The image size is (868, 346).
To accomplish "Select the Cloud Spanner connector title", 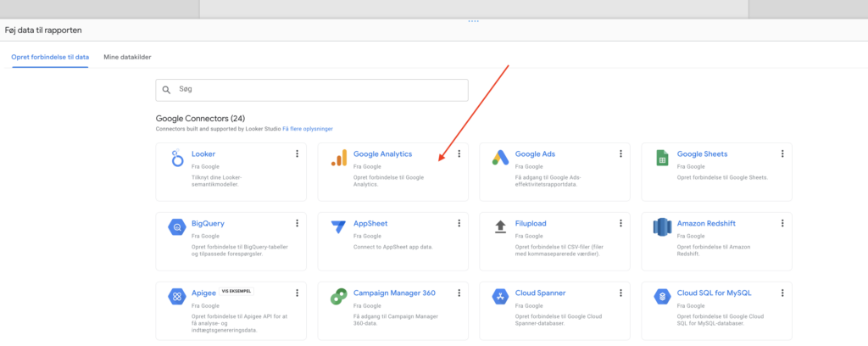I will click(x=540, y=293).
